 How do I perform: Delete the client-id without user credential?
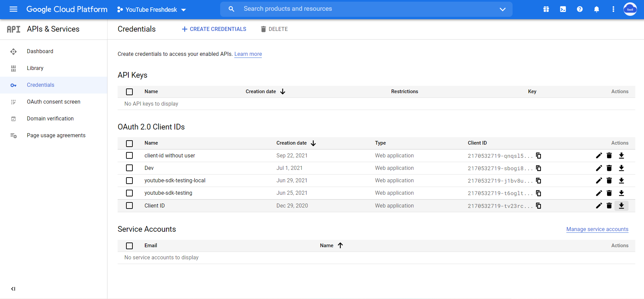click(x=609, y=155)
